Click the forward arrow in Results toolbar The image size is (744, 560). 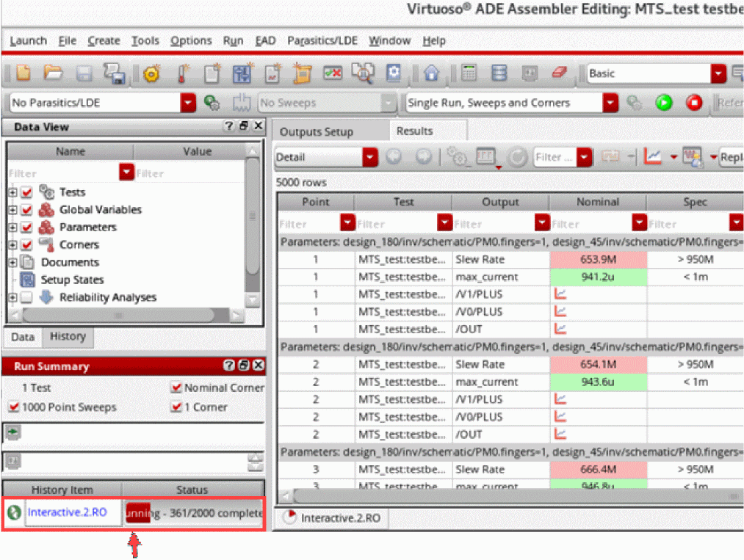coord(424,156)
